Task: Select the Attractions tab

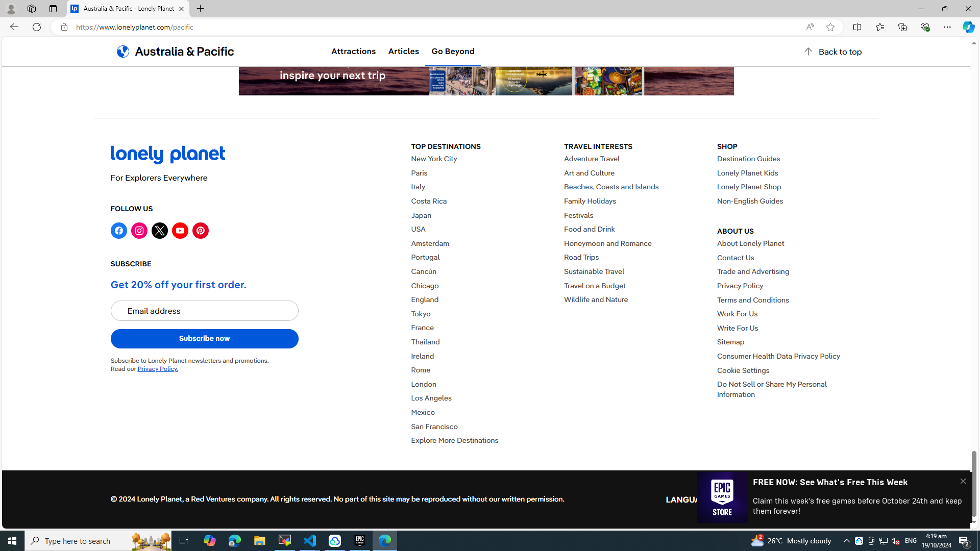Action: tap(353, 52)
